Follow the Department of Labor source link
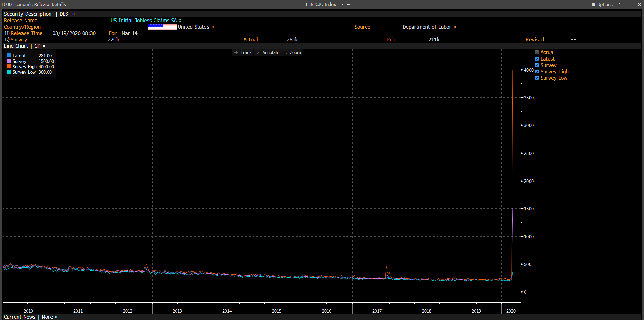The width and height of the screenshot is (644, 320). coord(429,27)
